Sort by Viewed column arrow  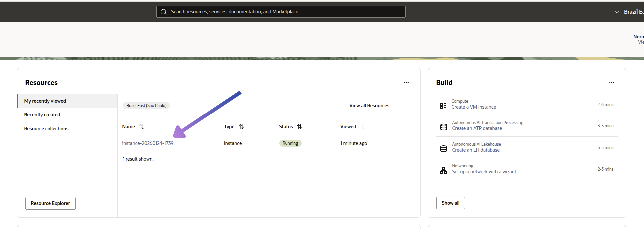pyautogui.click(x=363, y=127)
